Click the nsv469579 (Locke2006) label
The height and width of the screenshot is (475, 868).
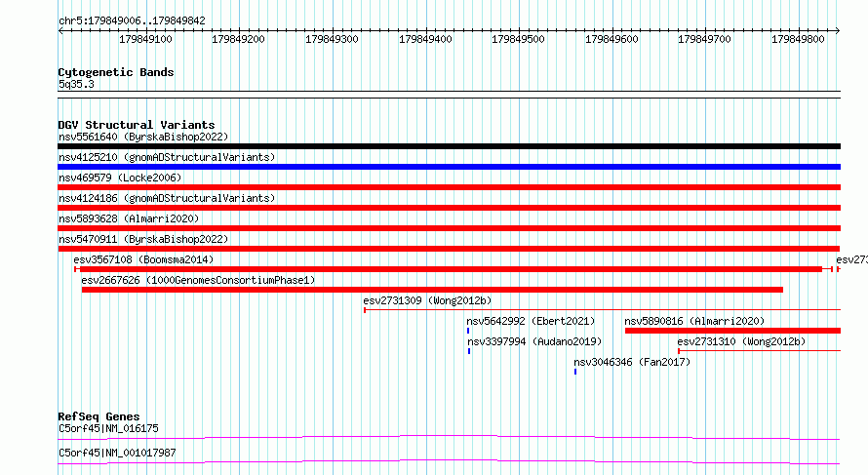pos(120,178)
